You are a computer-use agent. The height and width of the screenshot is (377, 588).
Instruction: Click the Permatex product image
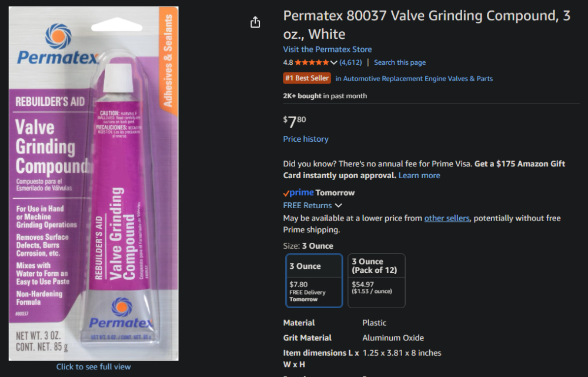(93, 184)
